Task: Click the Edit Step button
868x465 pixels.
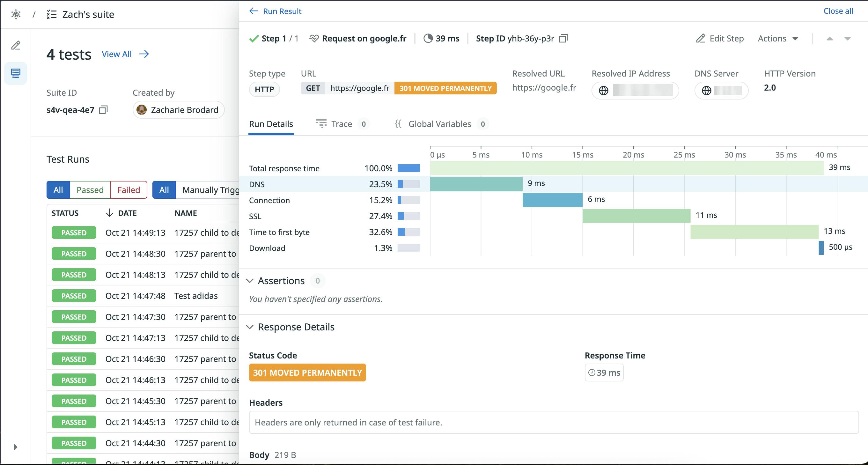Action: 720,38
